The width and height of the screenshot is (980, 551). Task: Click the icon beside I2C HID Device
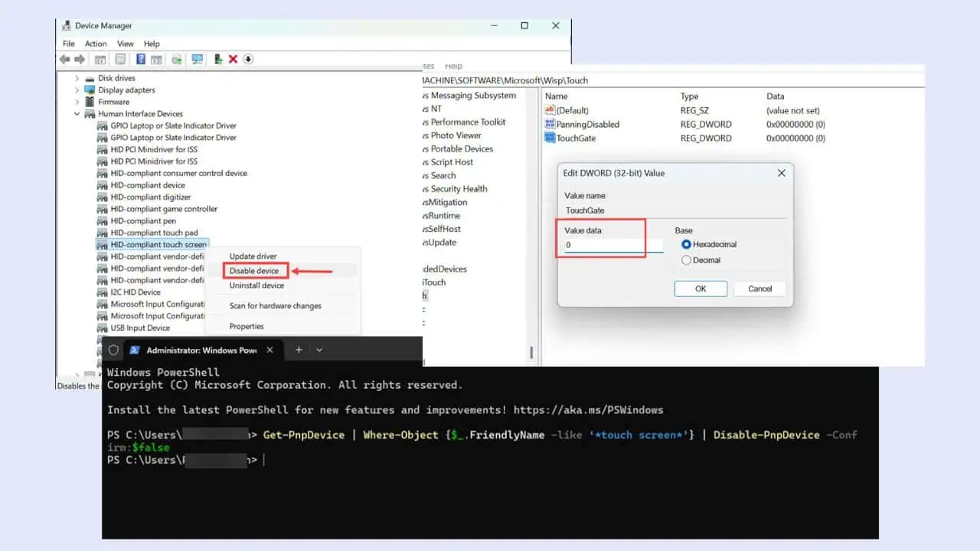pos(103,292)
